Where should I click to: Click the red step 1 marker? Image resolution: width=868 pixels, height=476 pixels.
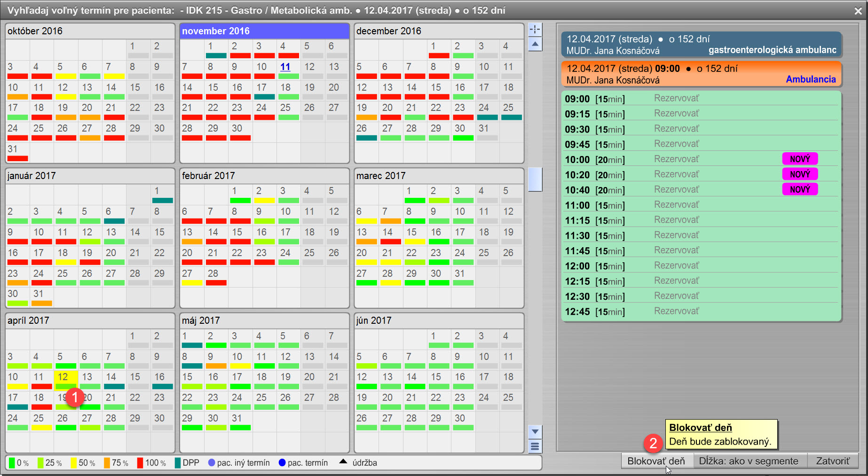pyautogui.click(x=75, y=397)
